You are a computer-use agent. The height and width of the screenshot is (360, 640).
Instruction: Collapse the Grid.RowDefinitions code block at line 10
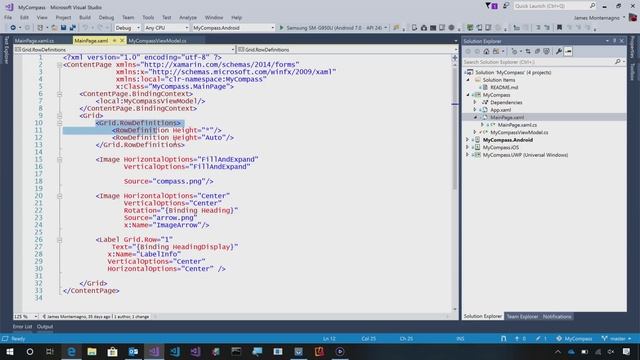[x=60, y=123]
